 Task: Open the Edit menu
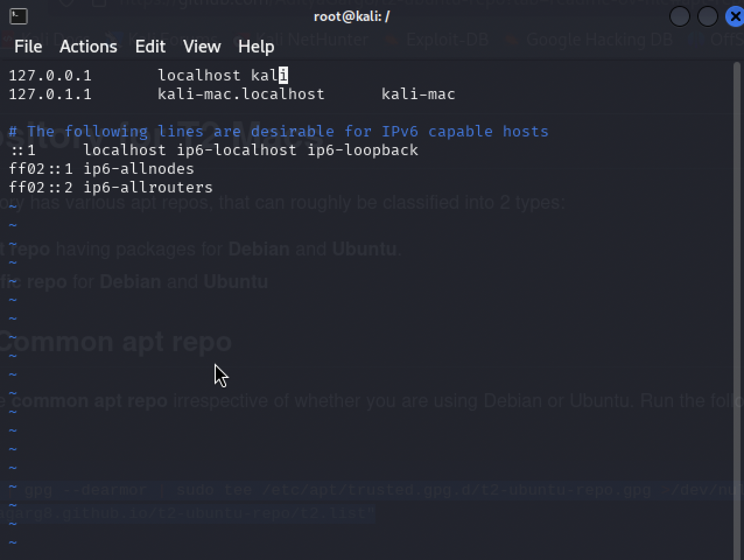(150, 47)
